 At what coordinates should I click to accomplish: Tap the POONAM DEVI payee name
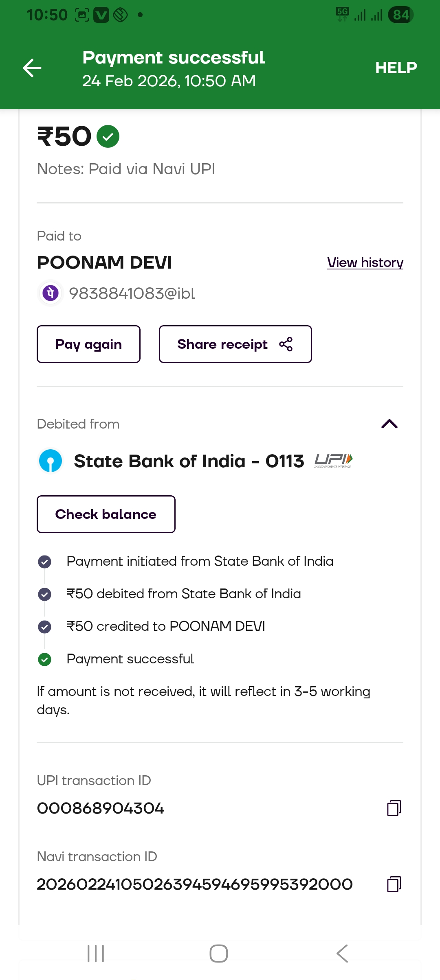coord(104,262)
